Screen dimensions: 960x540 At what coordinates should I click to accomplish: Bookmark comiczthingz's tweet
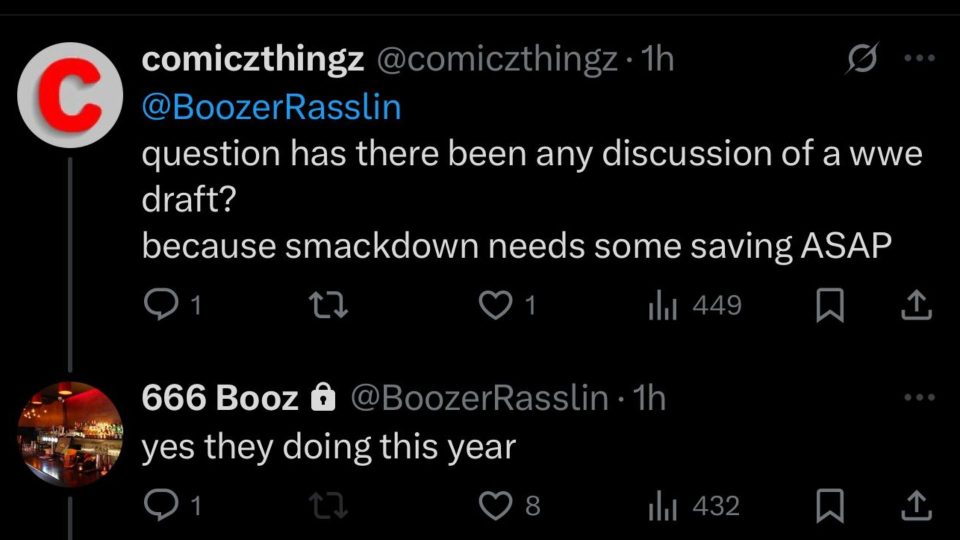tap(830, 305)
